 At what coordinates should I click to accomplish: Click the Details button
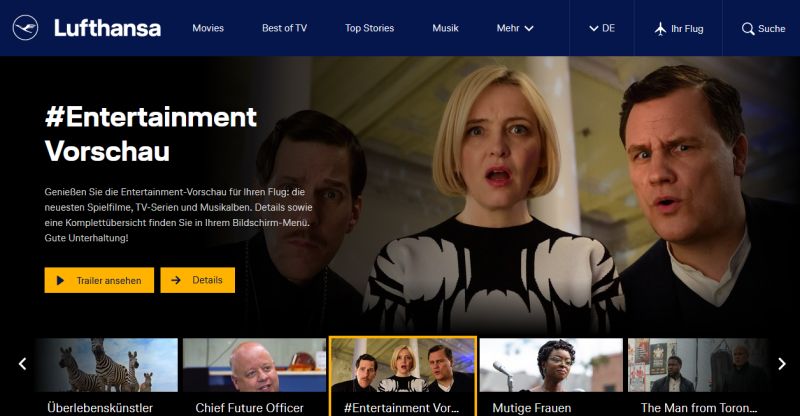pyautogui.click(x=197, y=280)
